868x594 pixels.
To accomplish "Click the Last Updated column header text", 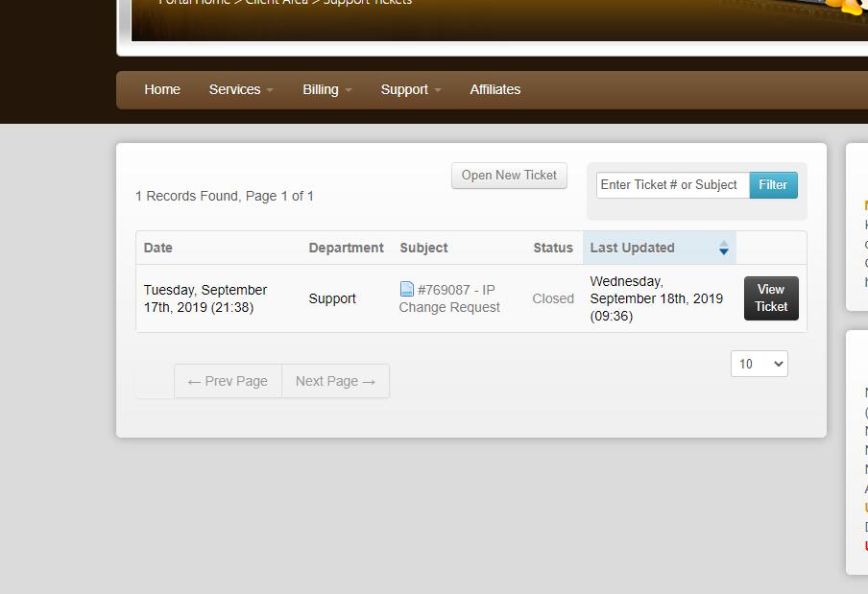I will tap(632, 248).
